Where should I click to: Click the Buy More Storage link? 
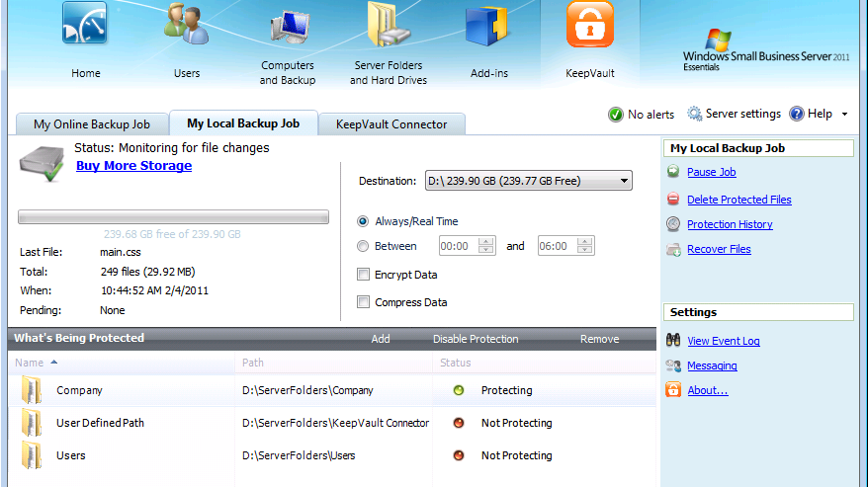(133, 166)
